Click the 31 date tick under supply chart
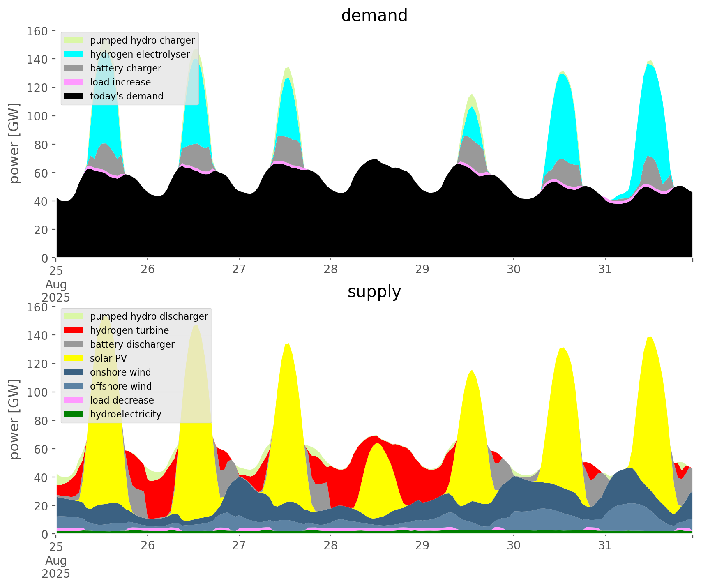The height and width of the screenshot is (588, 701). point(605,546)
